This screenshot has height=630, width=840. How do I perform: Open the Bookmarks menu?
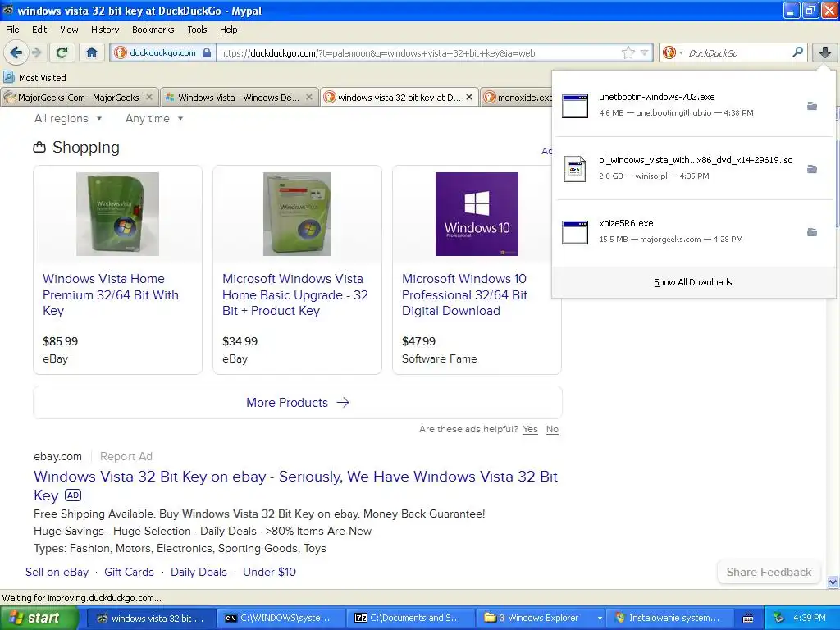[153, 30]
